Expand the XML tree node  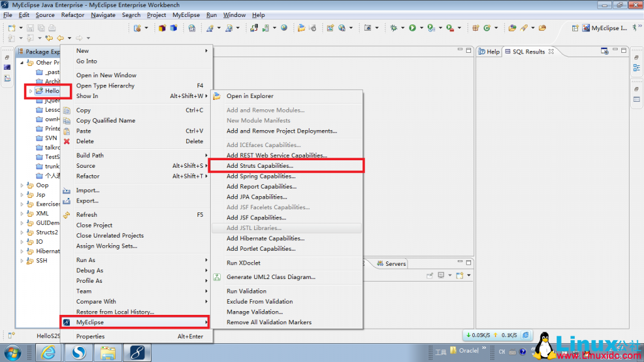[22, 214]
